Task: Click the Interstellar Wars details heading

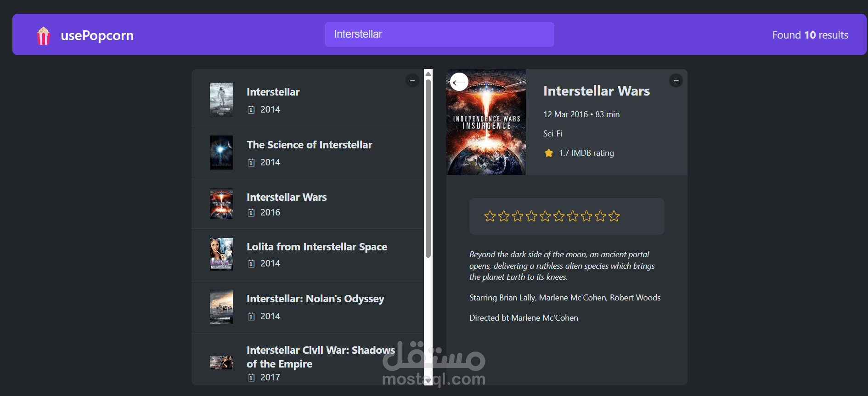Action: click(596, 91)
